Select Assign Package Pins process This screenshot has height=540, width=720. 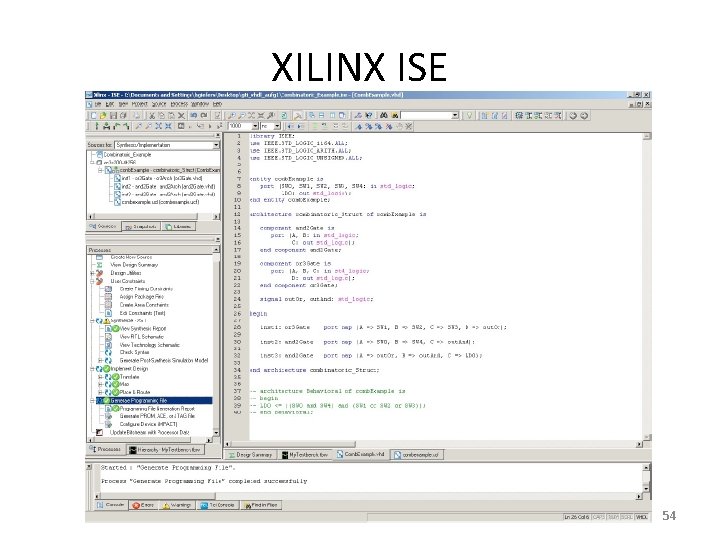[x=141, y=297]
